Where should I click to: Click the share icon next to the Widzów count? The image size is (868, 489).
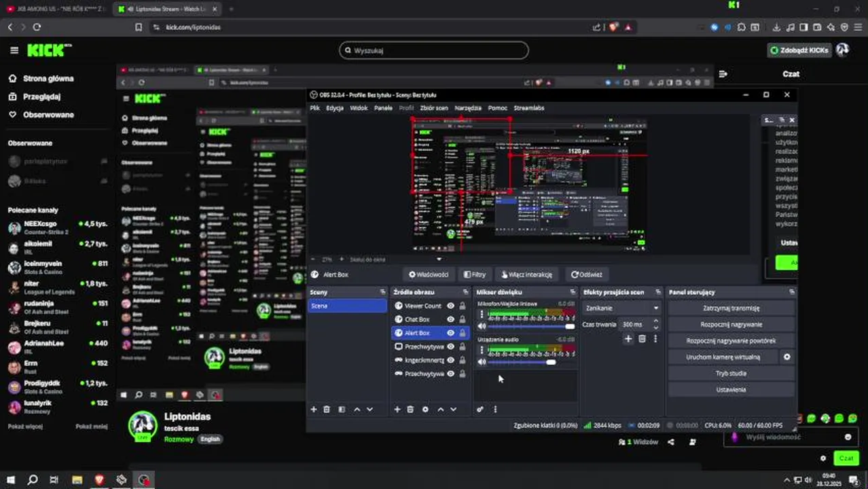tap(671, 441)
